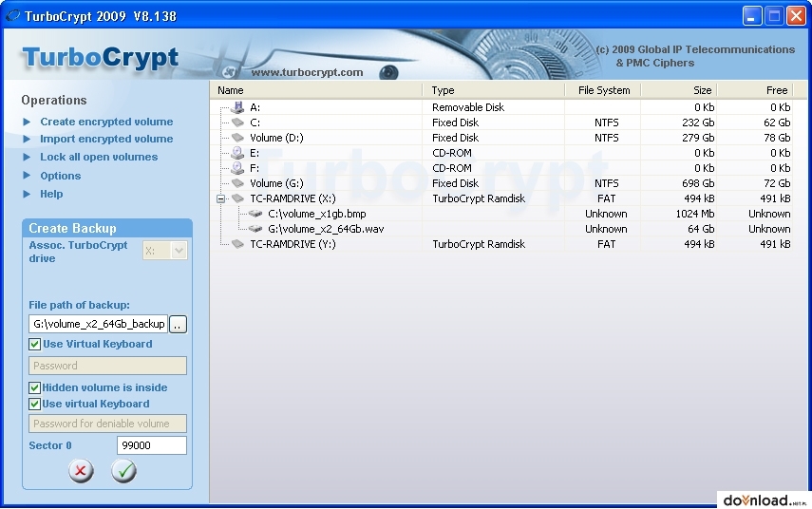Select the TC-RAMDRIVE (Y:) row label
This screenshot has width=812, height=509.
pyautogui.click(x=293, y=244)
